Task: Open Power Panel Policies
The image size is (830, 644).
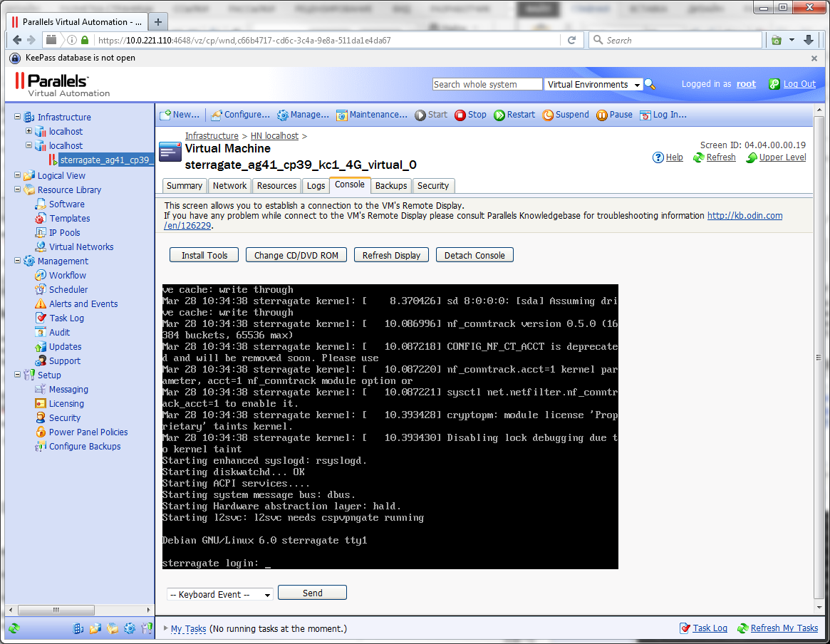Action: (88, 433)
